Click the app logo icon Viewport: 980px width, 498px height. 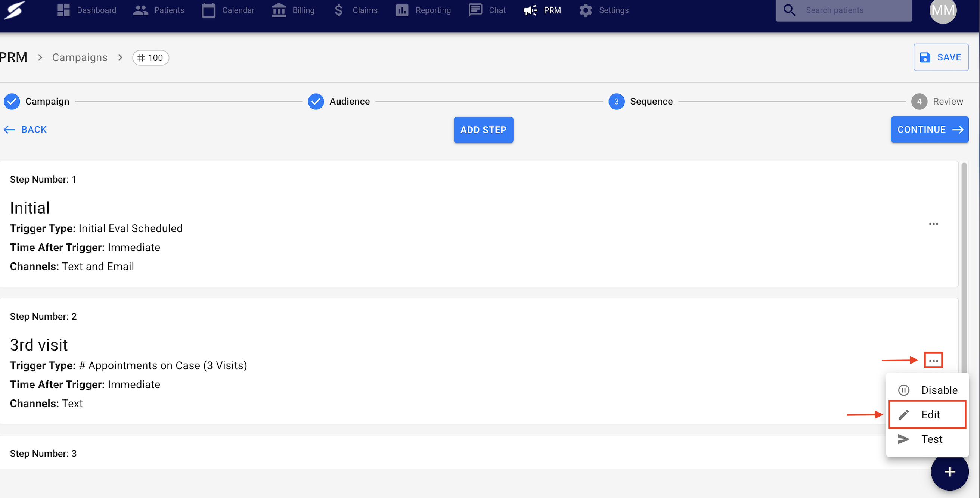(15, 10)
